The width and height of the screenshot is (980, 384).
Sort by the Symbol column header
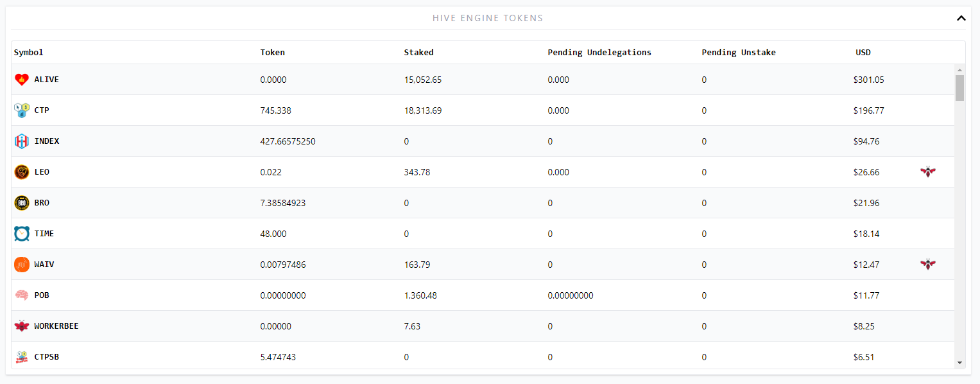[x=29, y=53]
